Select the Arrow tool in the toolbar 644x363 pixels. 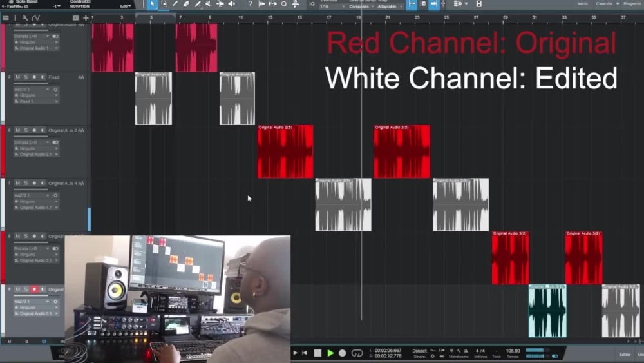click(153, 4)
